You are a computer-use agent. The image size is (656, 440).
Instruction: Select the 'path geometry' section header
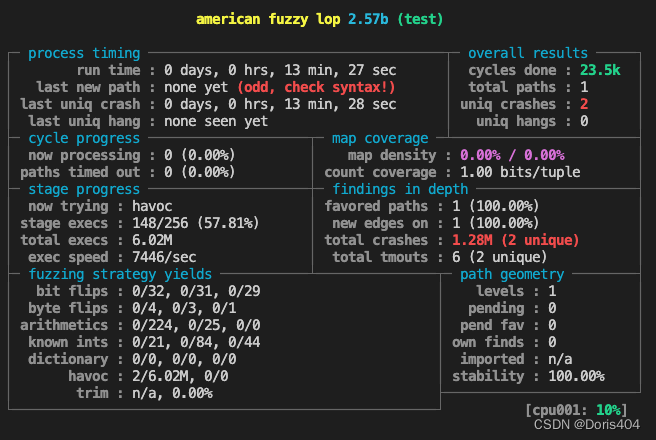(512, 274)
